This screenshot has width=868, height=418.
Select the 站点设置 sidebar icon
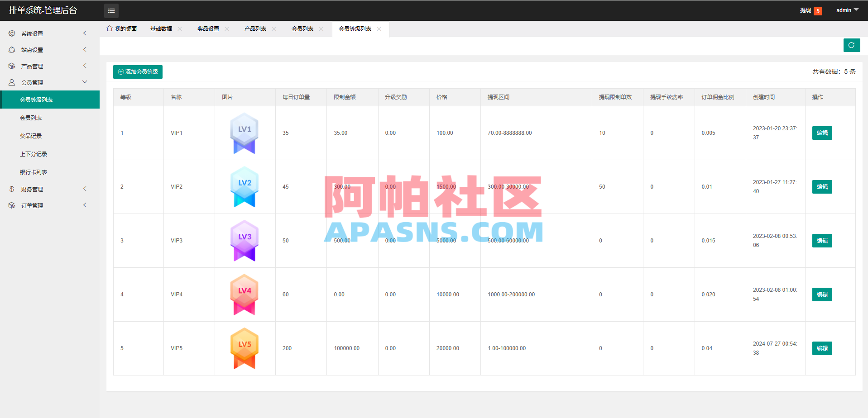pyautogui.click(x=12, y=50)
